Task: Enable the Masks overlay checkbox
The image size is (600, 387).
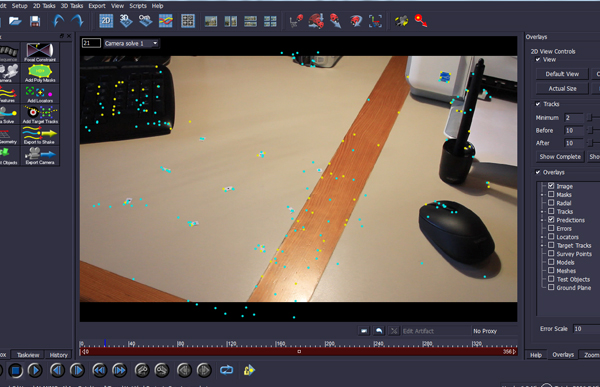Action: [551, 194]
